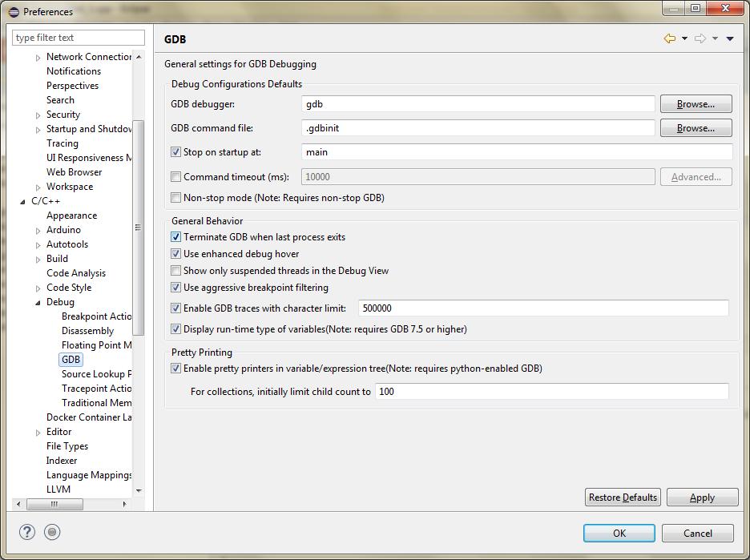Viewport: 750px width, 560px height.
Task: Enable Show only suspended threads checkbox
Action: (175, 271)
